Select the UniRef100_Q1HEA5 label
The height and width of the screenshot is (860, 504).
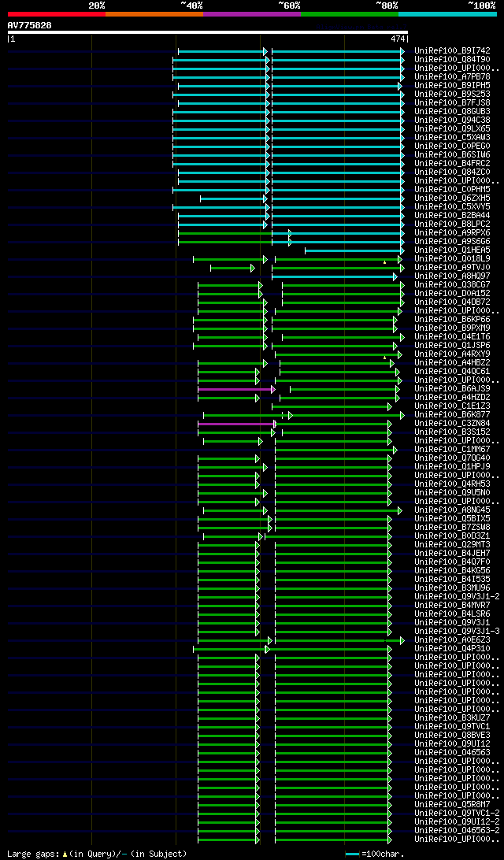coord(453,250)
